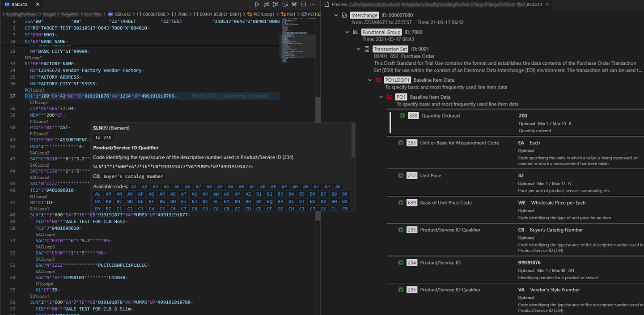Select code A1 in the available codes list

(134, 186)
